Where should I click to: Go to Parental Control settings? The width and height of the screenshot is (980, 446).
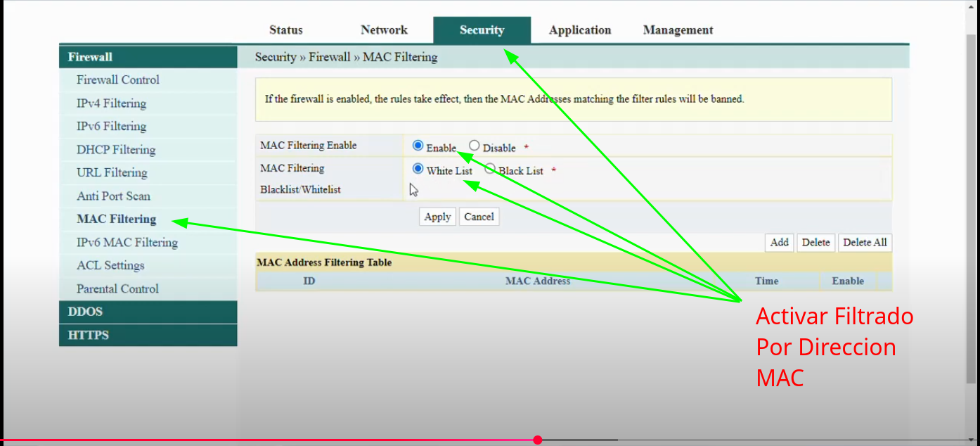[117, 289]
